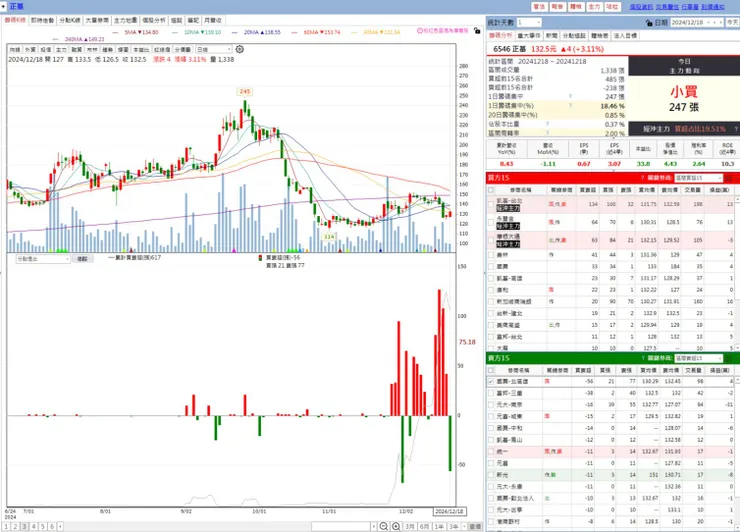Click red icon at right of 買方15 header
Image resolution: width=740 pixels, height=532 pixels.
coord(729,178)
